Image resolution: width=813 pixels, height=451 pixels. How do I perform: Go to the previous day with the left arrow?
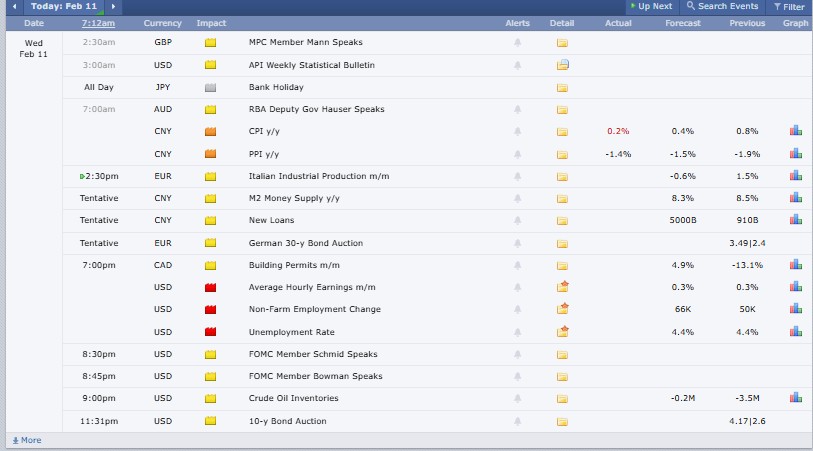click(14, 6)
